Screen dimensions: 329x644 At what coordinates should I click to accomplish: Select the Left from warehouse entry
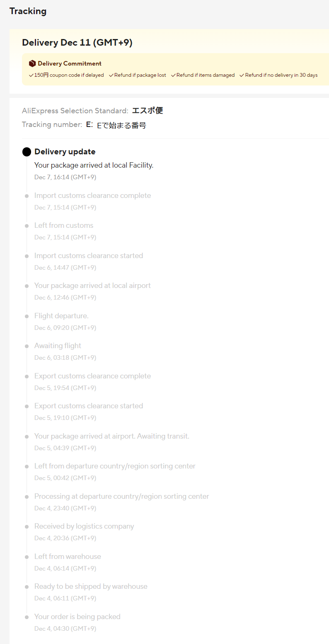click(68, 556)
